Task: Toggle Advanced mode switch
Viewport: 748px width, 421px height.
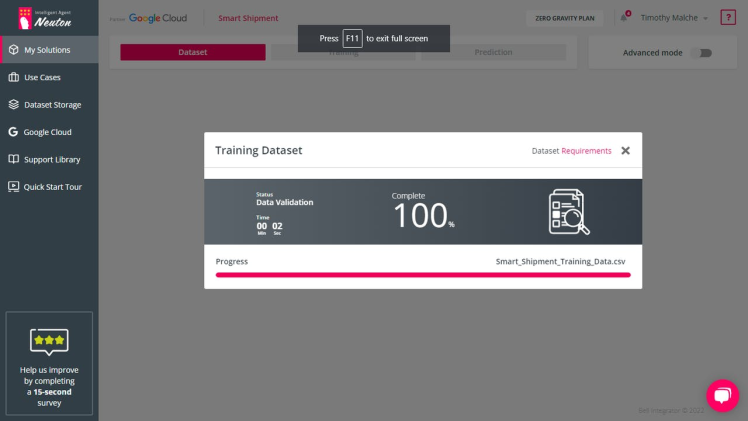Action: click(702, 53)
